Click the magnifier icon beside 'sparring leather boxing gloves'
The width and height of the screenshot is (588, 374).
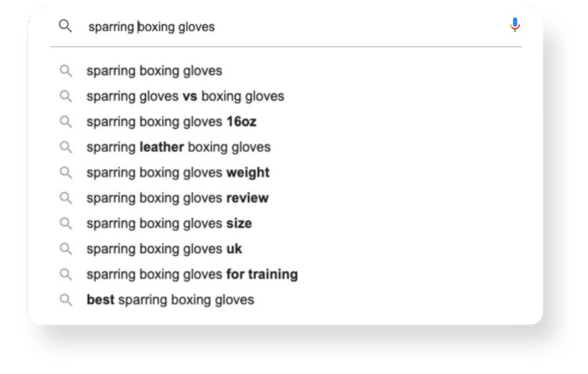click(x=66, y=147)
